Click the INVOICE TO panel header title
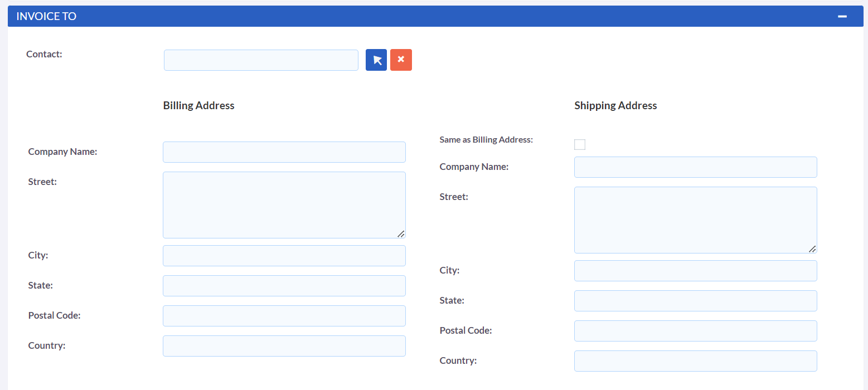 [46, 17]
